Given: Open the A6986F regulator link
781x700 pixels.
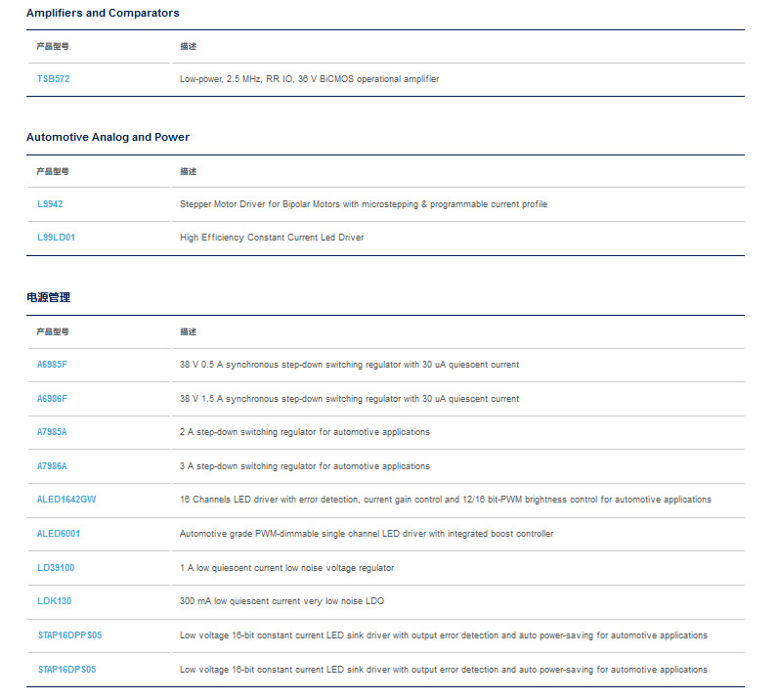Looking at the screenshot, I should coord(52,399).
